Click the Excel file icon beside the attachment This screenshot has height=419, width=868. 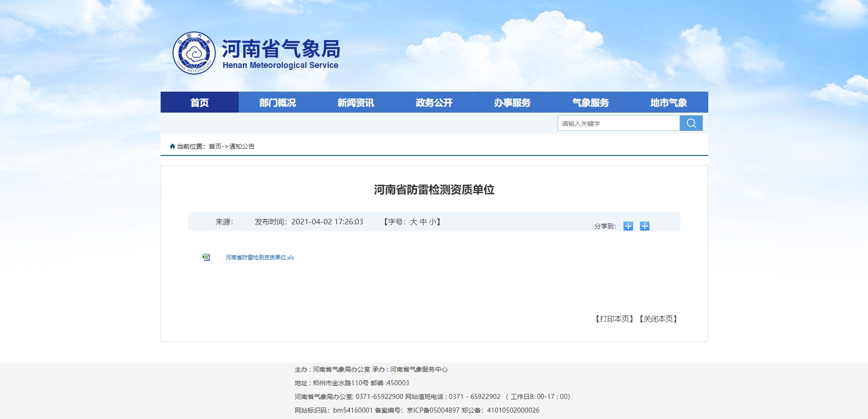(206, 257)
